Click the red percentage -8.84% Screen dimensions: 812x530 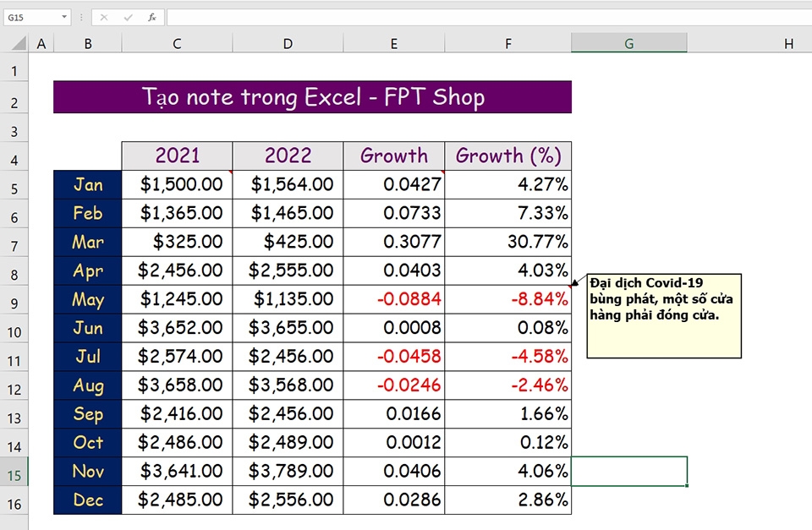(508, 299)
